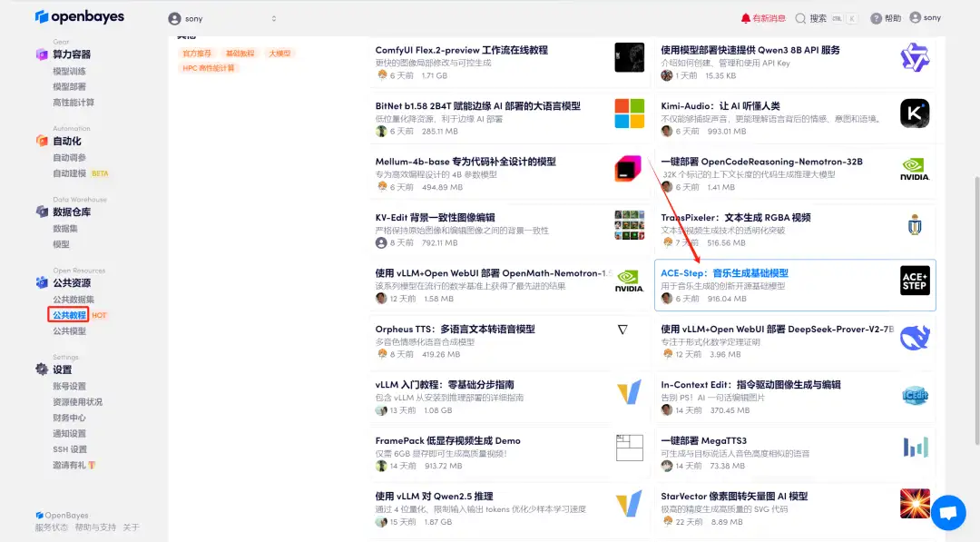The height and width of the screenshot is (542, 980).
Task: Open 公共模型 in the sidebar
Action: click(69, 330)
